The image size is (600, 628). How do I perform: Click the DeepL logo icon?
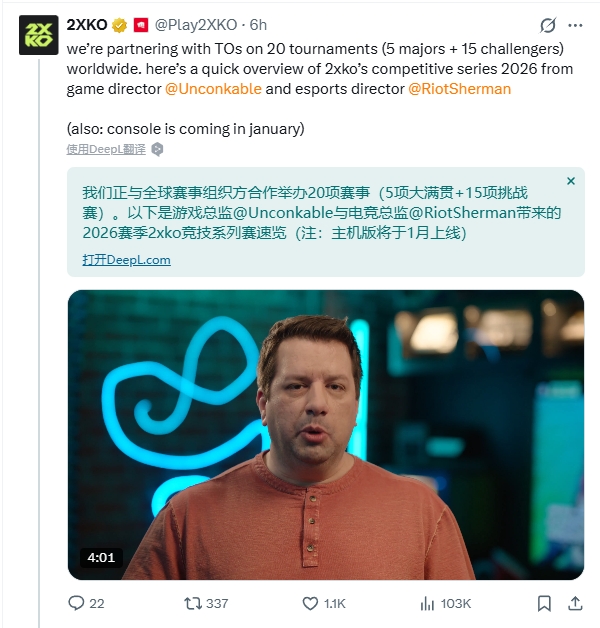click(x=157, y=149)
